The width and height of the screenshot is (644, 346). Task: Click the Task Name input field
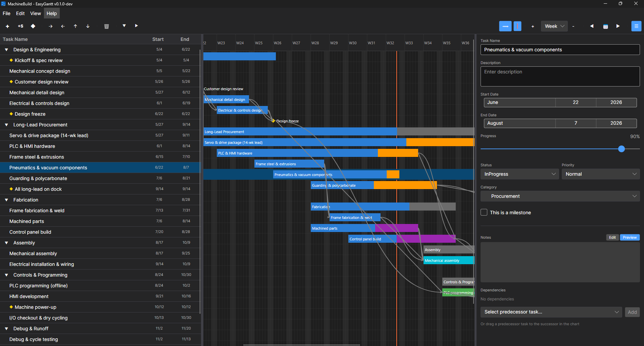(x=560, y=50)
